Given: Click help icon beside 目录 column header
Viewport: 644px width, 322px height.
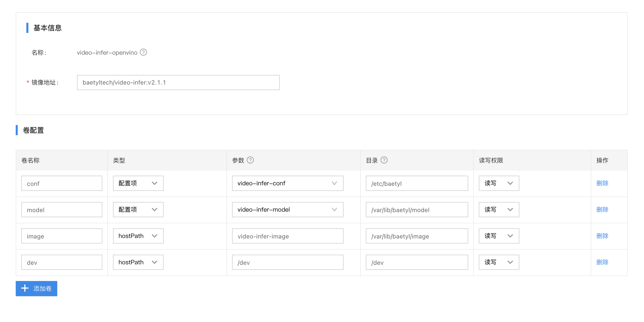Looking at the screenshot, I should tap(384, 160).
